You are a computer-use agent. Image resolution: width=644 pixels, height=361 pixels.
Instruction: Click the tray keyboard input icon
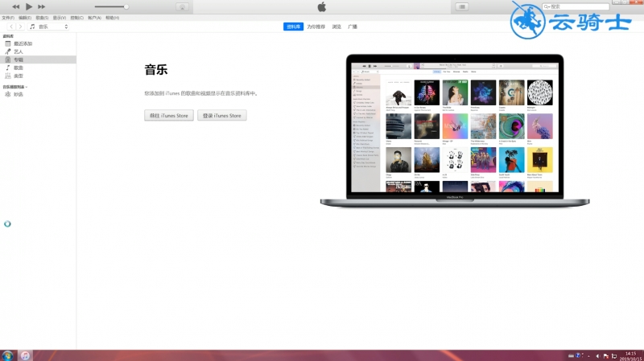(x=571, y=356)
